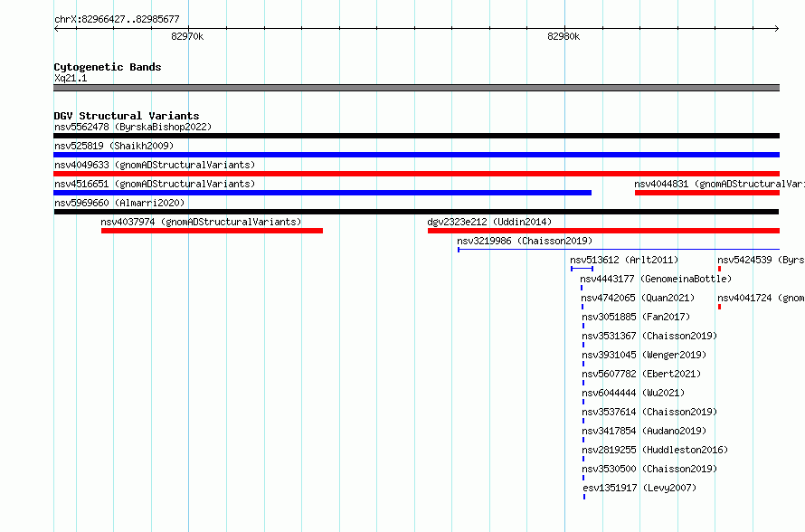Click the 82980k ruler tick label
Image resolution: width=805 pixels, height=532 pixels.
pyautogui.click(x=563, y=36)
